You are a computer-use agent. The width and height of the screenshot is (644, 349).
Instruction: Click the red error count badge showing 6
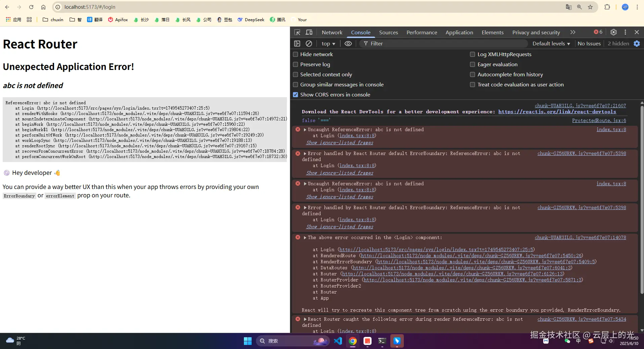pos(598,32)
